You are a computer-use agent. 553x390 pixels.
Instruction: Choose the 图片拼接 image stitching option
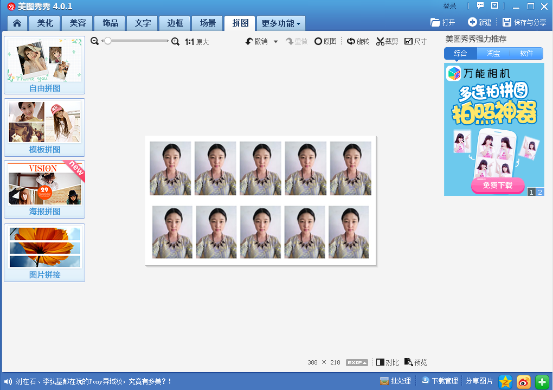pyautogui.click(x=44, y=252)
